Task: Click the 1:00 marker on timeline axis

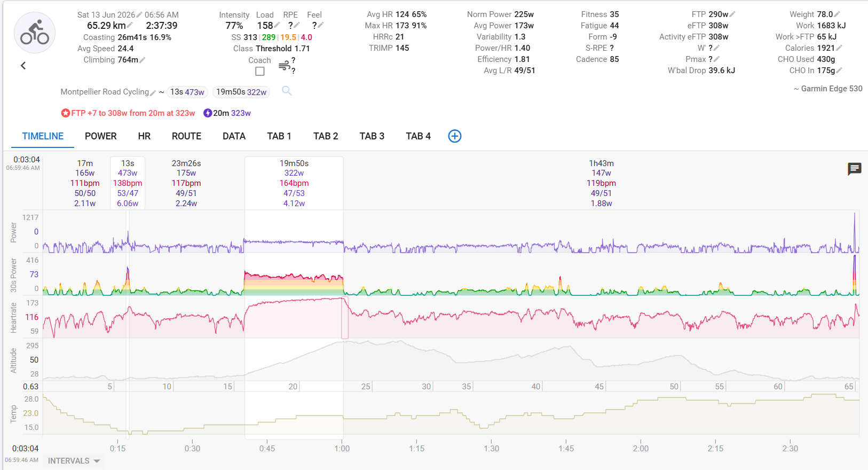Action: click(342, 448)
